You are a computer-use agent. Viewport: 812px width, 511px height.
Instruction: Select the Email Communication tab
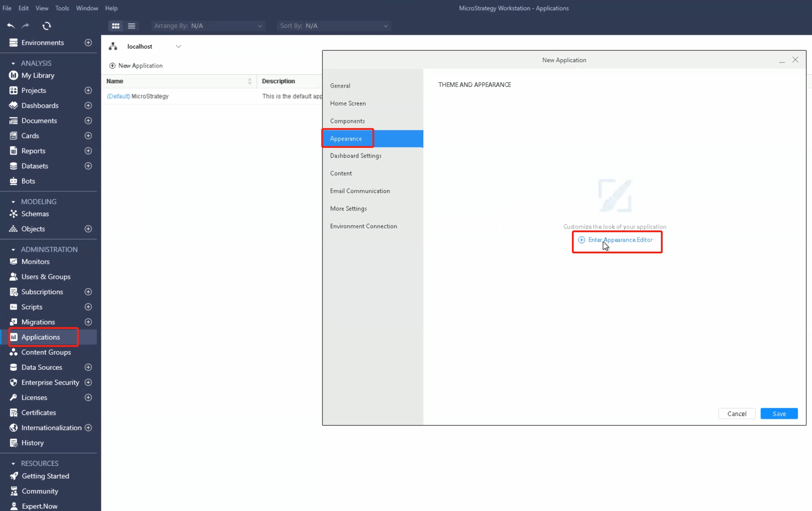click(373, 191)
